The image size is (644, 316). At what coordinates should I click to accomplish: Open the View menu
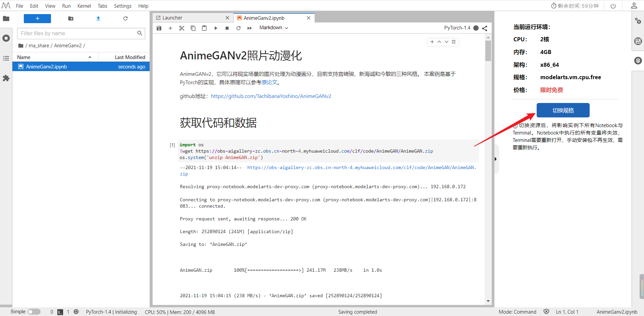[50, 6]
